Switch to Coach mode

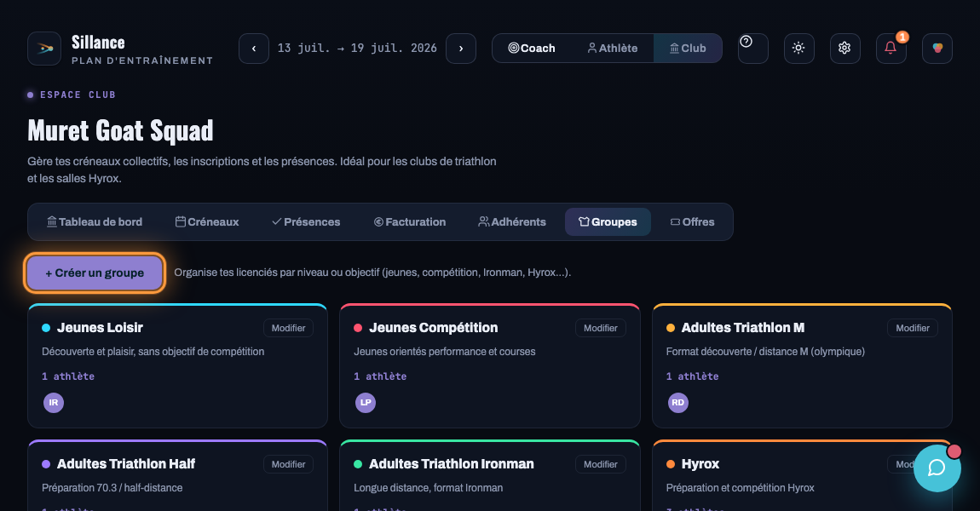click(x=532, y=48)
